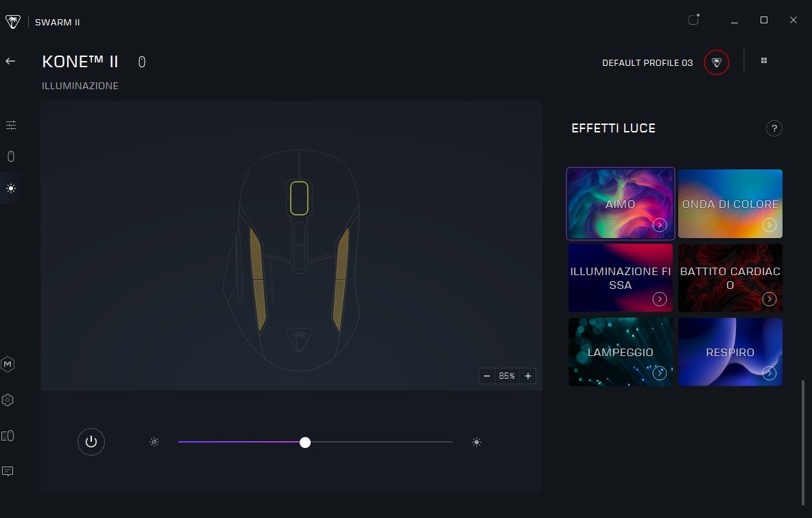Select the illumination sun sidebar icon
Viewport: 812px width, 518px height.
pyautogui.click(x=10, y=188)
